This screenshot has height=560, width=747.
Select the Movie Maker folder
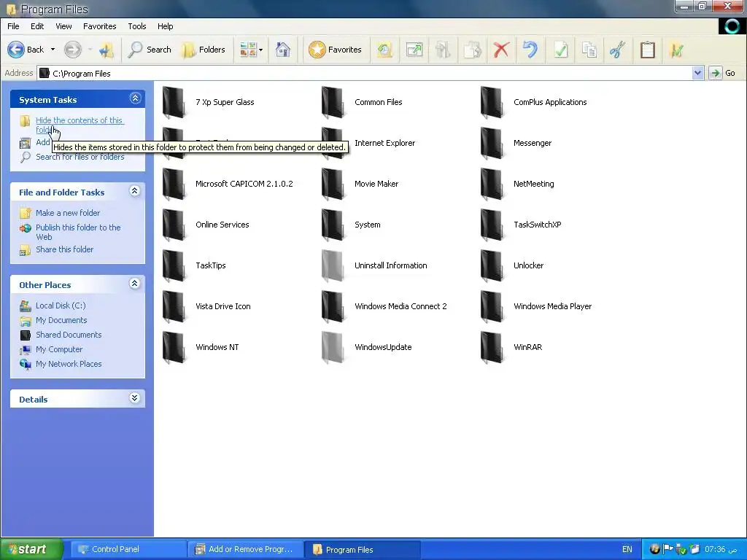pos(360,184)
